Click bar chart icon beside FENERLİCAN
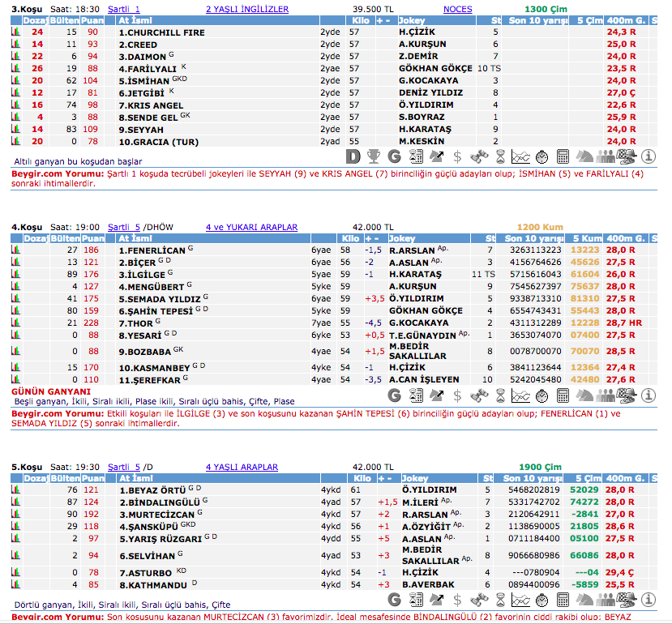This screenshot has height=624, width=672. click(x=16, y=251)
